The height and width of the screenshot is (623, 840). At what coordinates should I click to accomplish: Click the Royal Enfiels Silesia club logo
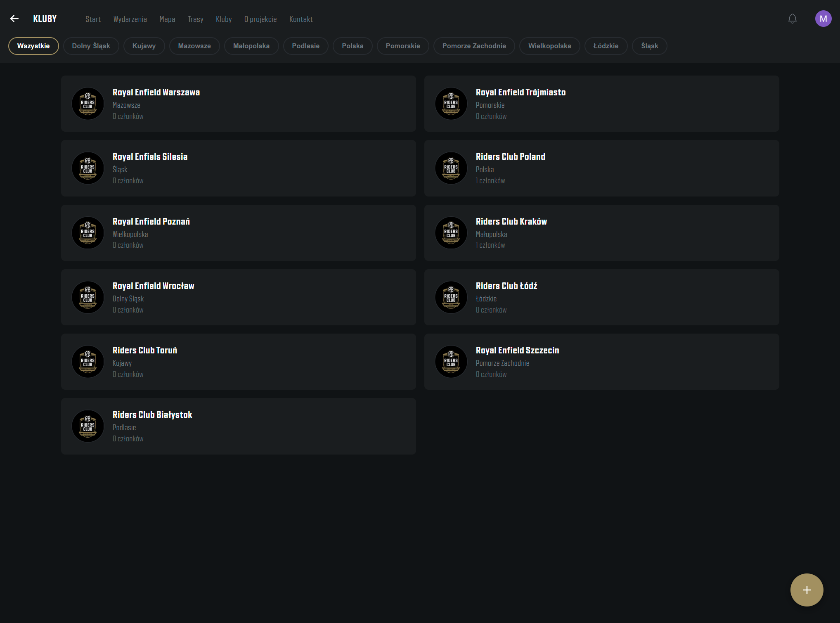pyautogui.click(x=88, y=168)
